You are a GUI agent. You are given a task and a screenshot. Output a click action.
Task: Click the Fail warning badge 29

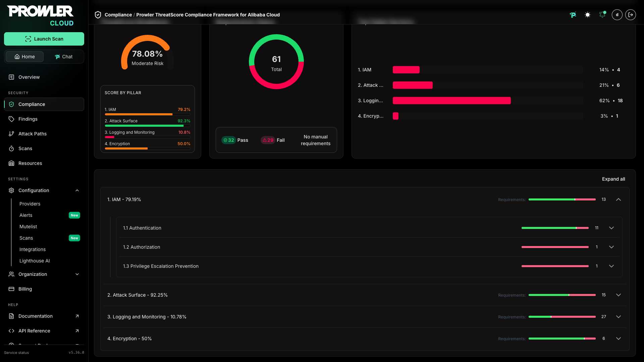(x=268, y=140)
